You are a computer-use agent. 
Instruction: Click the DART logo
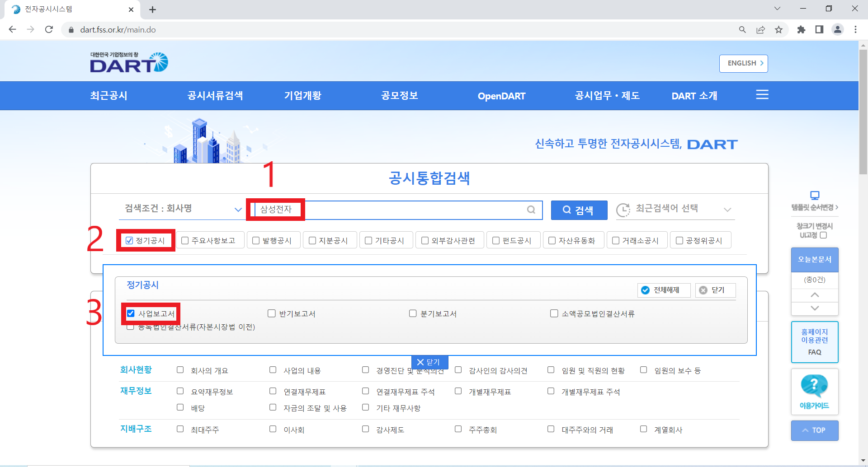[x=129, y=62]
